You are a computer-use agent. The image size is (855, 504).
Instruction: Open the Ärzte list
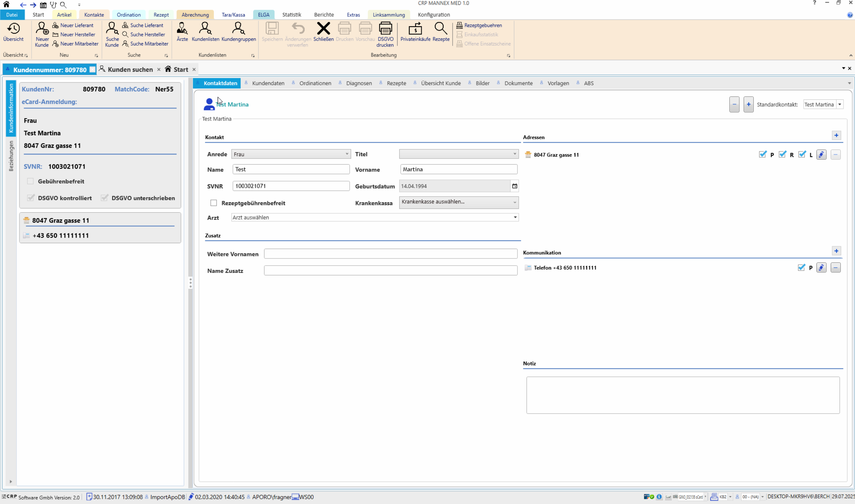[182, 32]
